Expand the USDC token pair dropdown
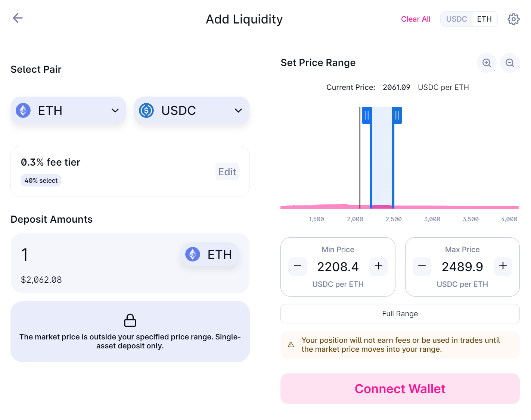The width and height of the screenshot is (531, 420). pyautogui.click(x=192, y=110)
